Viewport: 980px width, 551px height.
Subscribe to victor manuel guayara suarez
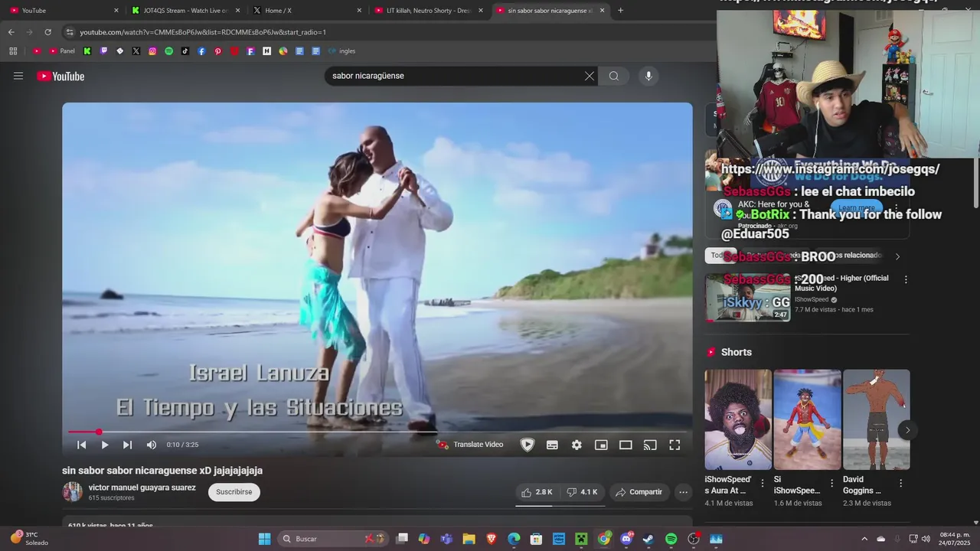tap(234, 492)
